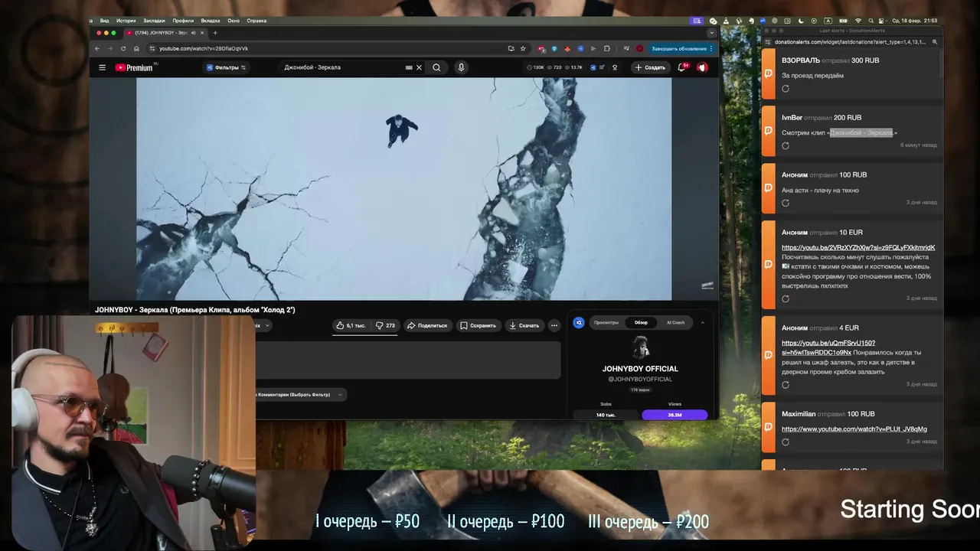Click the JOHNYBOY OFFICIAL channel name
The height and width of the screenshot is (551, 980).
tap(640, 369)
